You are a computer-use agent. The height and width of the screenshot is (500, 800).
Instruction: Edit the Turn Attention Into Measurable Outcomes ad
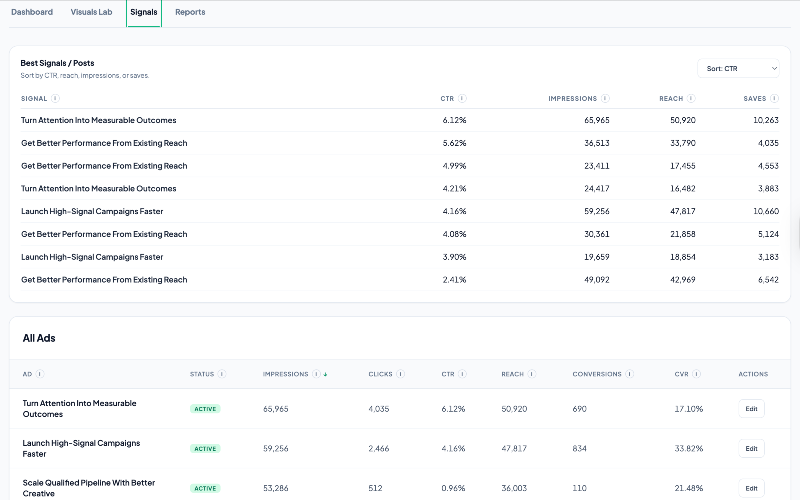tap(751, 409)
